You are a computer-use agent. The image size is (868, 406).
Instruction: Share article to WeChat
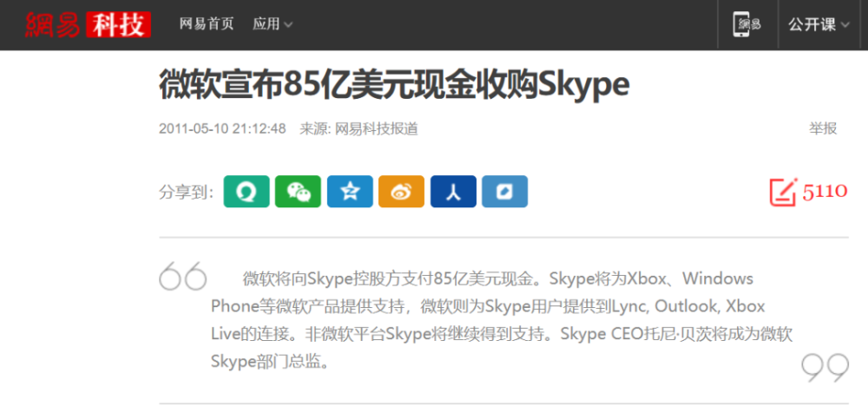(298, 192)
